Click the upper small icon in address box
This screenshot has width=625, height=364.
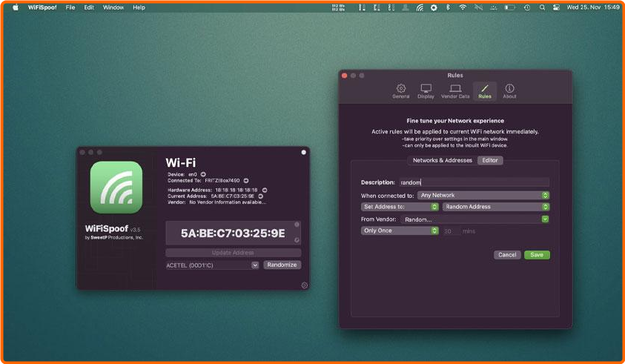coord(297,225)
